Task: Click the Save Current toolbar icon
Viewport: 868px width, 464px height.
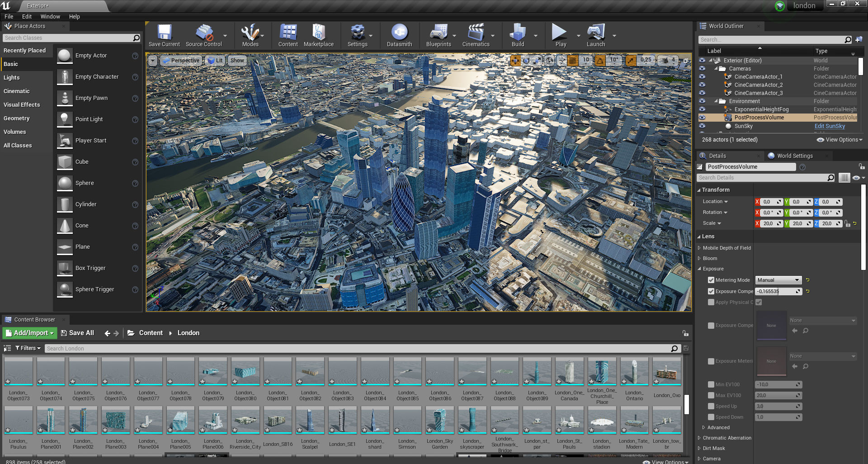Action: (x=164, y=35)
